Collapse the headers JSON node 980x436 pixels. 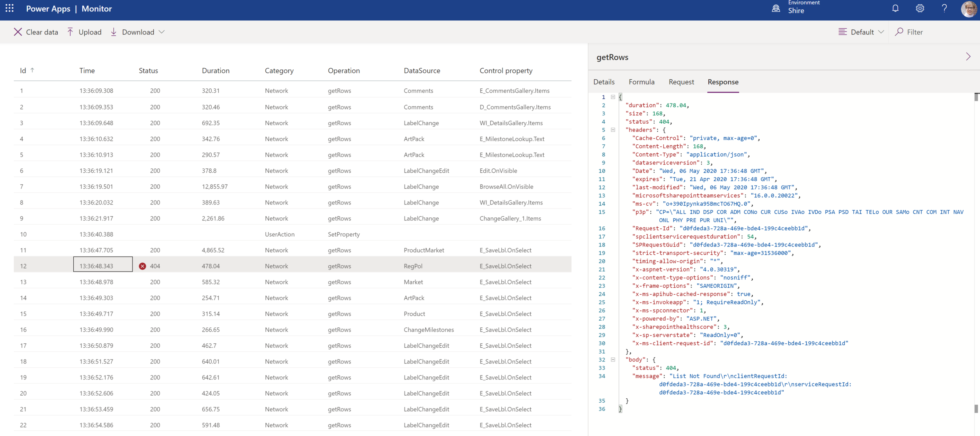(613, 130)
